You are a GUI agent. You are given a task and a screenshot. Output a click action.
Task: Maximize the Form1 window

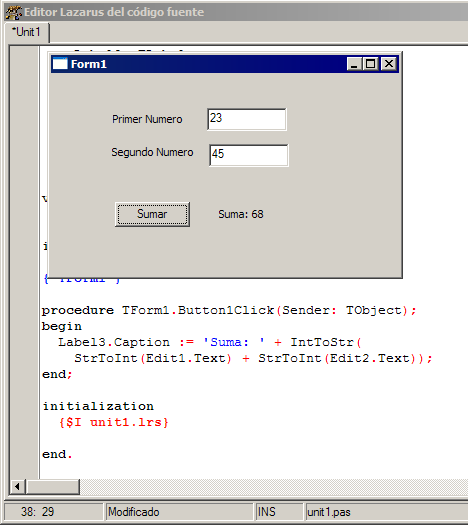[370, 64]
